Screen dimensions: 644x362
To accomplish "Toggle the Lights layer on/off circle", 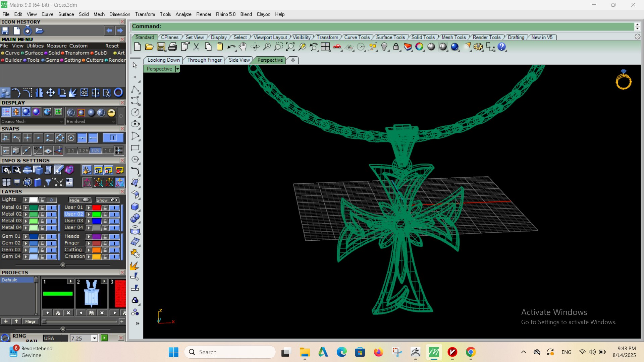I will pyautogui.click(x=51, y=200).
